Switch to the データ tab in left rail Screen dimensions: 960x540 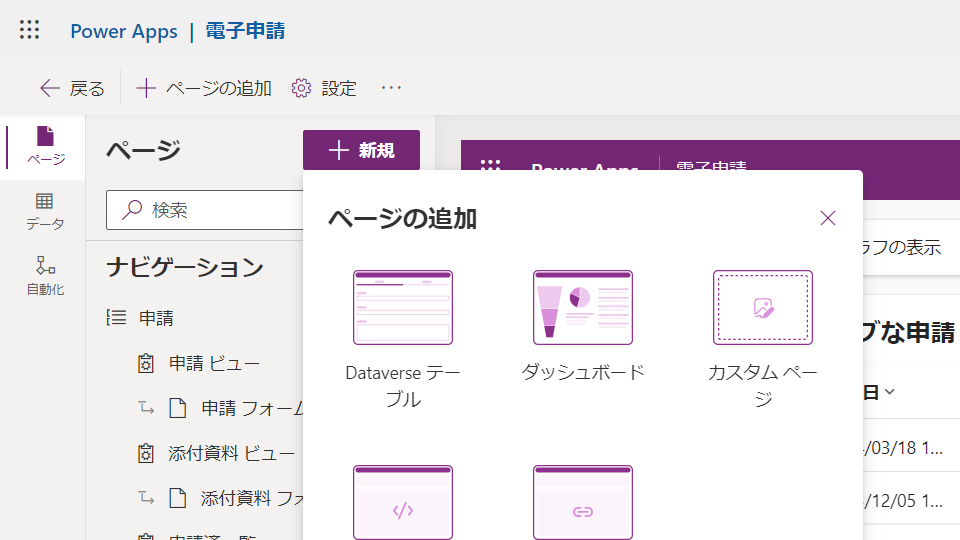(x=45, y=212)
